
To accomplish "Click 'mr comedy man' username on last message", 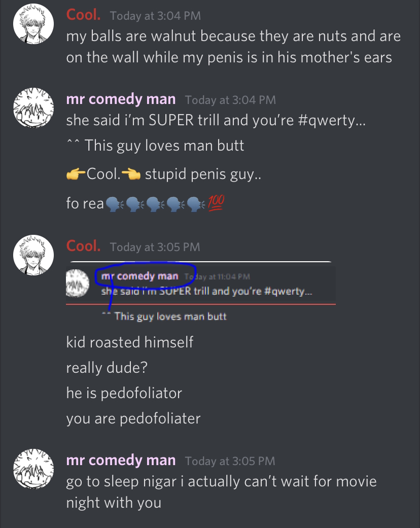I will coord(121,460).
